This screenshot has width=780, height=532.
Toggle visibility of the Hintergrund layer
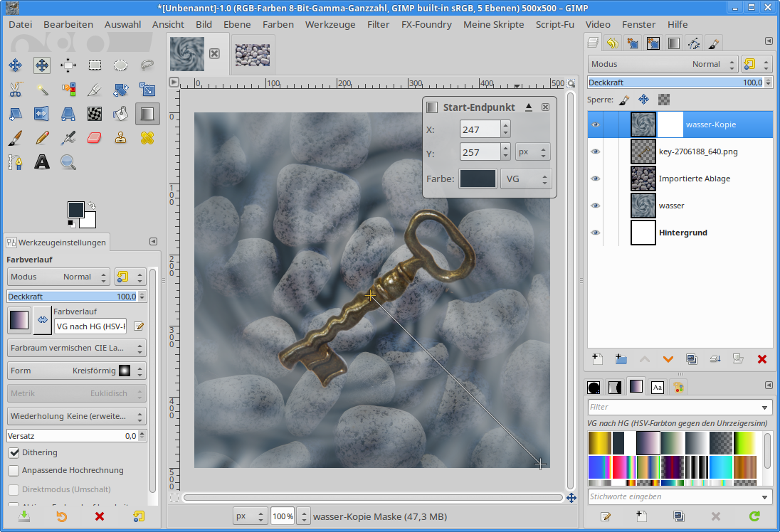(x=596, y=233)
